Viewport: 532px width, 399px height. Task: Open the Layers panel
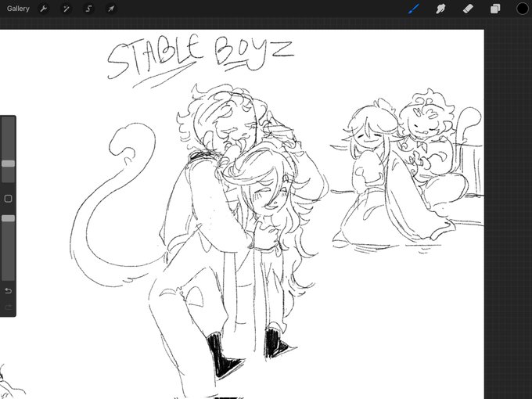[x=495, y=9]
